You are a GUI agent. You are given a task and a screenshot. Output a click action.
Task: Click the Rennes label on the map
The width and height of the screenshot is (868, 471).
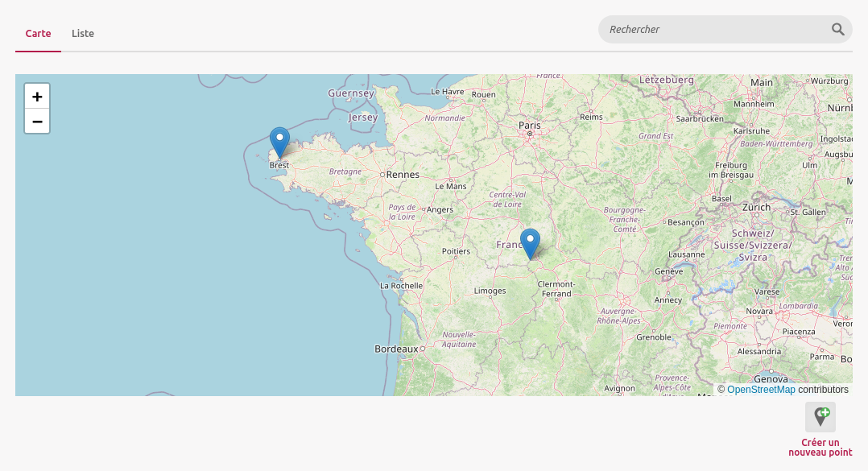[403, 175]
